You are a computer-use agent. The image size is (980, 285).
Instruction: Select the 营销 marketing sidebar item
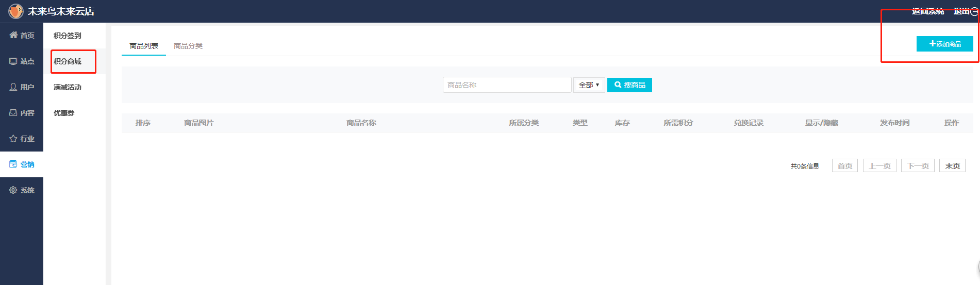pyautogui.click(x=22, y=164)
